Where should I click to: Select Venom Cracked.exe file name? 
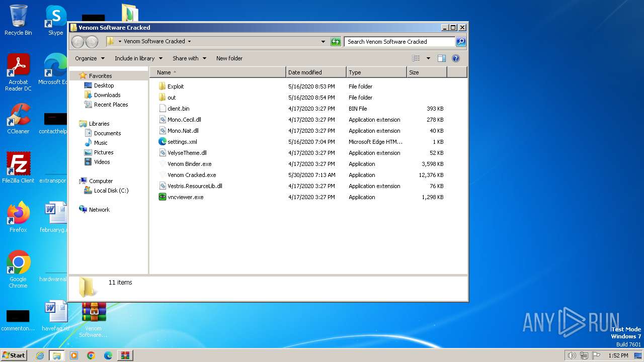[x=192, y=175]
